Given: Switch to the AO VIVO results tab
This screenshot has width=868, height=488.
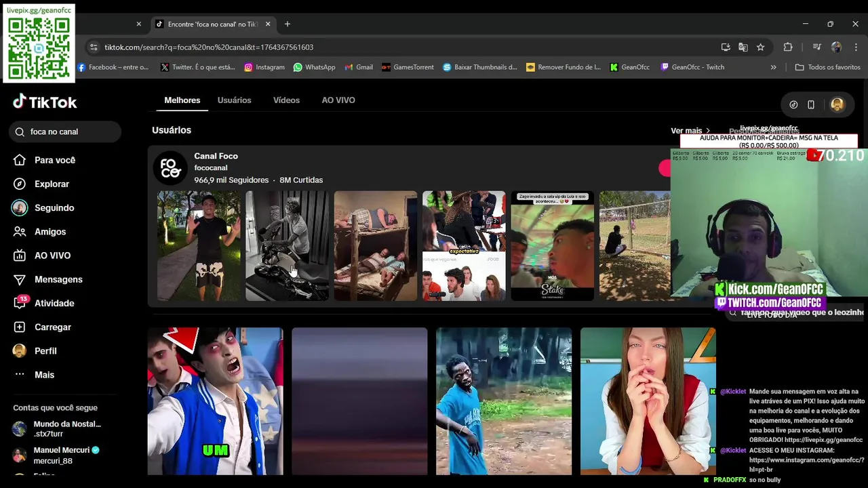Looking at the screenshot, I should (338, 100).
